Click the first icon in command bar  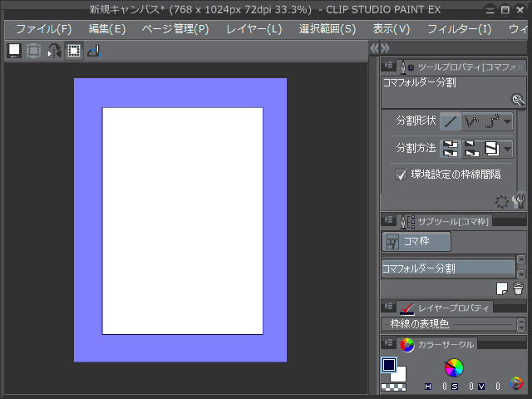(x=14, y=51)
